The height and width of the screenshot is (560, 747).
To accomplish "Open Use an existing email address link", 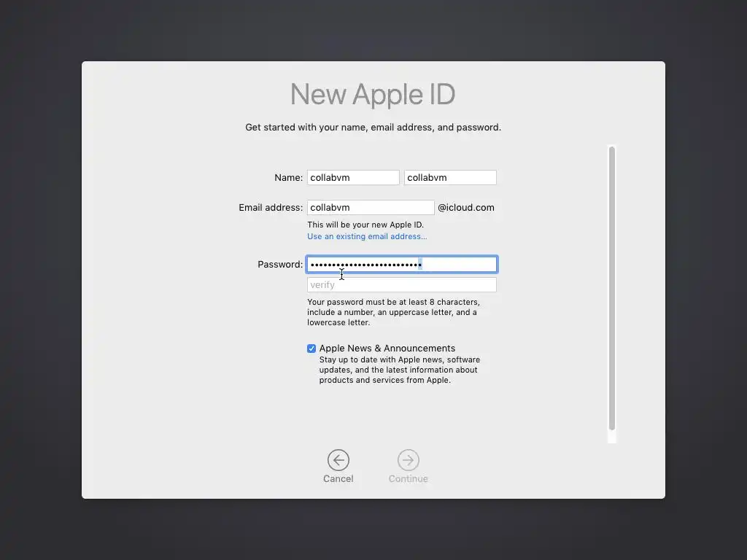I will pyautogui.click(x=367, y=237).
